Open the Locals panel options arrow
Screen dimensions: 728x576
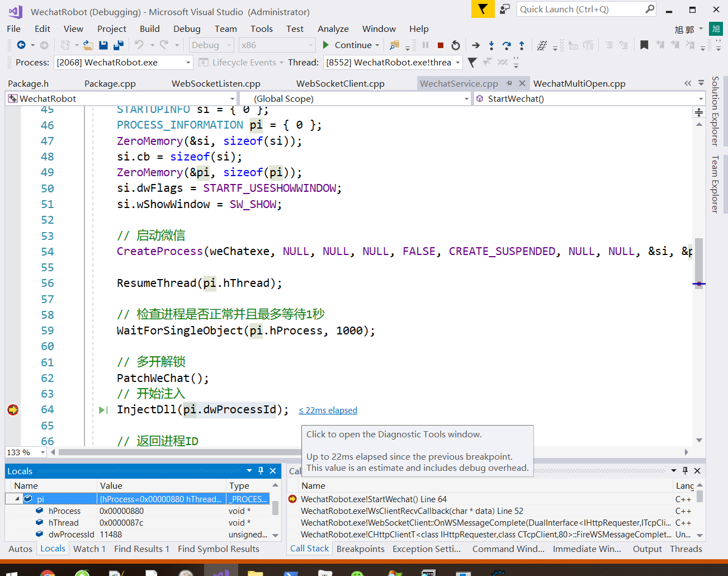(x=249, y=471)
